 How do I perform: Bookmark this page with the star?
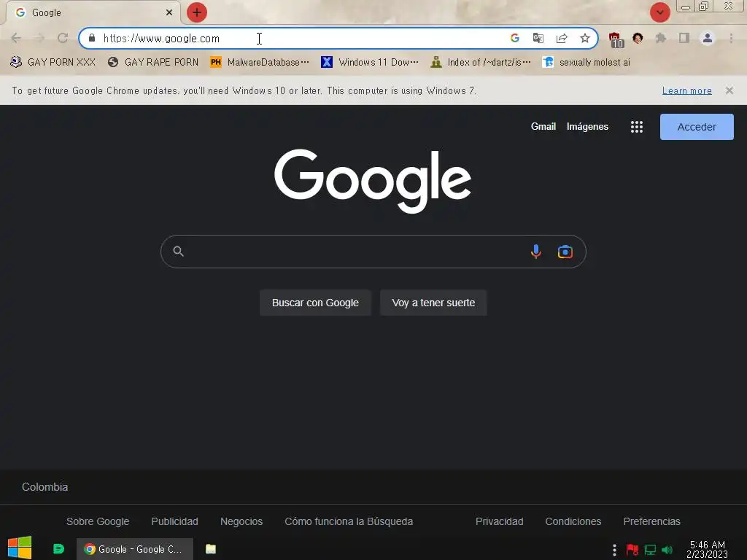585,38
